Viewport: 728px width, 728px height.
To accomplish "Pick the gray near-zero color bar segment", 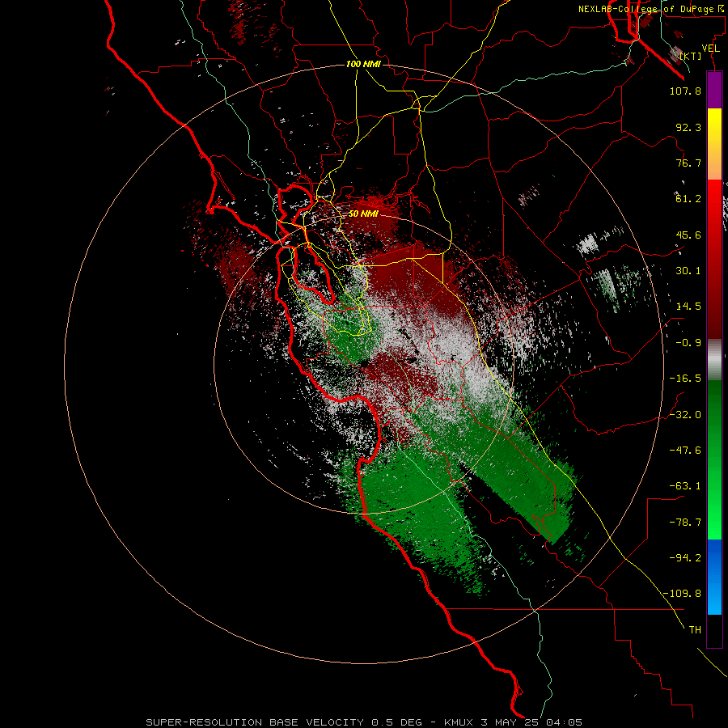I will coord(714,360).
